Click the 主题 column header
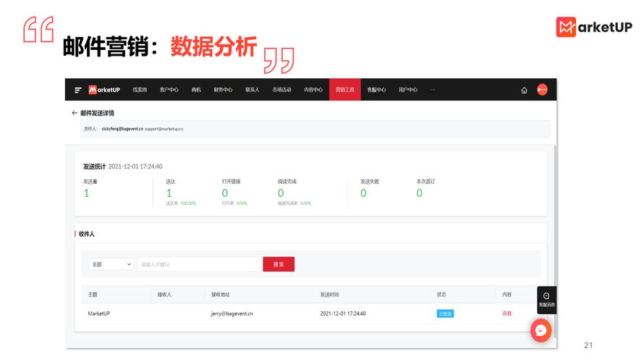Viewport: 644px width, 362px height. (93, 295)
